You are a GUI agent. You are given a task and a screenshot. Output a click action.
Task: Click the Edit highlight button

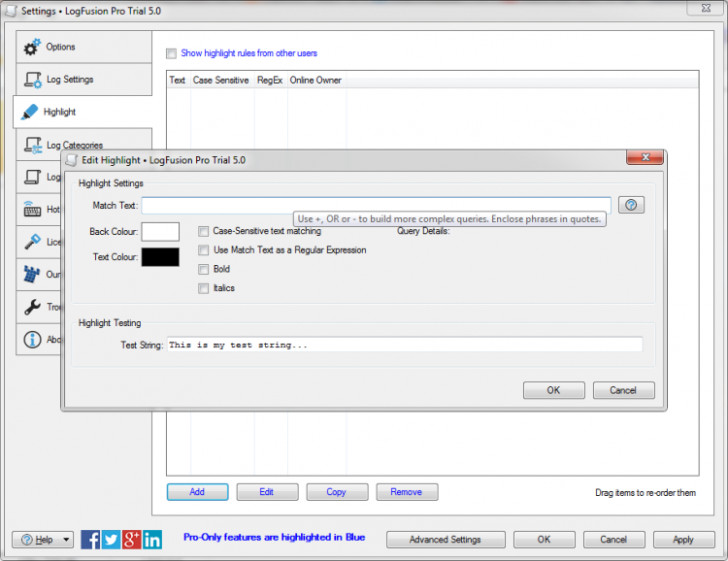tap(267, 492)
